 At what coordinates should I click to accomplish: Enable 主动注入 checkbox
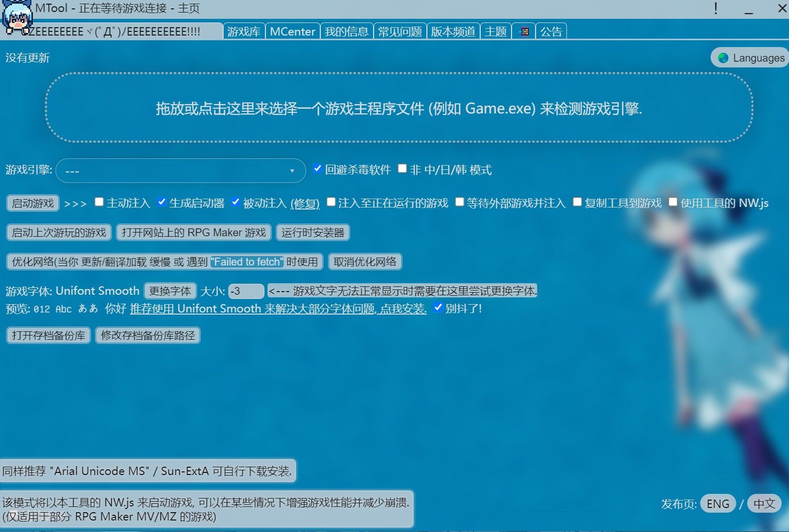click(x=99, y=202)
